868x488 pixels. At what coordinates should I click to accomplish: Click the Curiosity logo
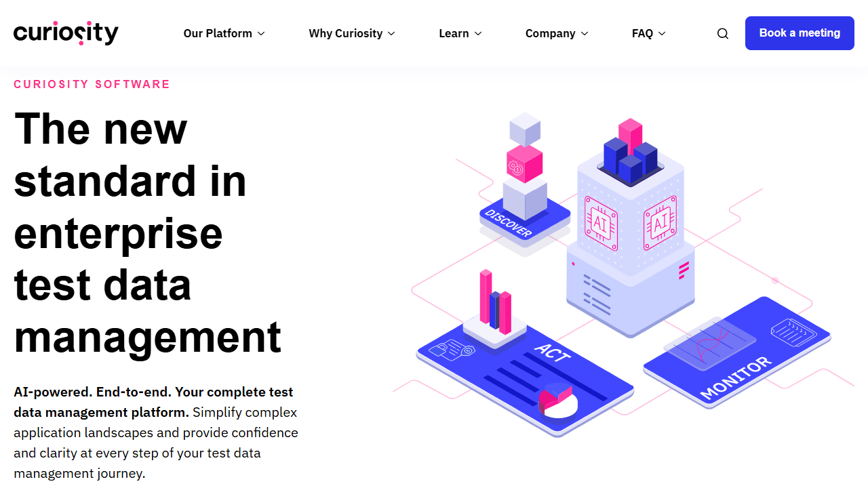click(66, 33)
